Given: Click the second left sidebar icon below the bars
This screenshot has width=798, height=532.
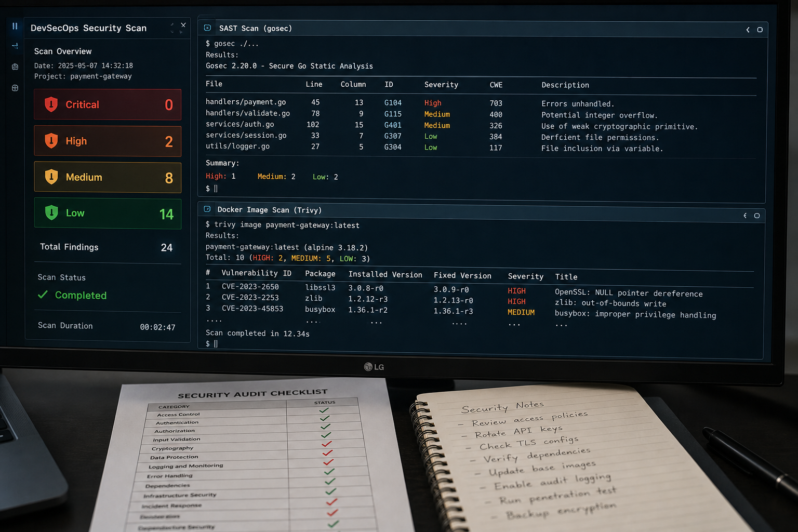Looking at the screenshot, I should [15, 46].
